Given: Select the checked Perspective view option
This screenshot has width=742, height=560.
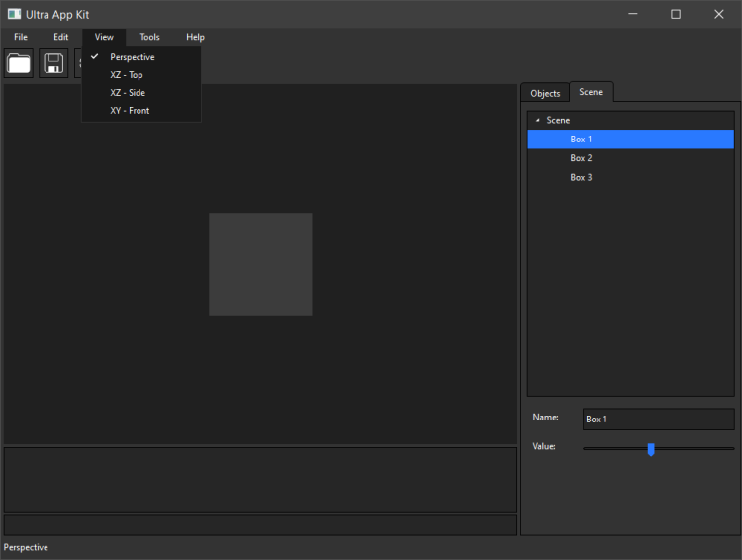Looking at the screenshot, I should [133, 57].
